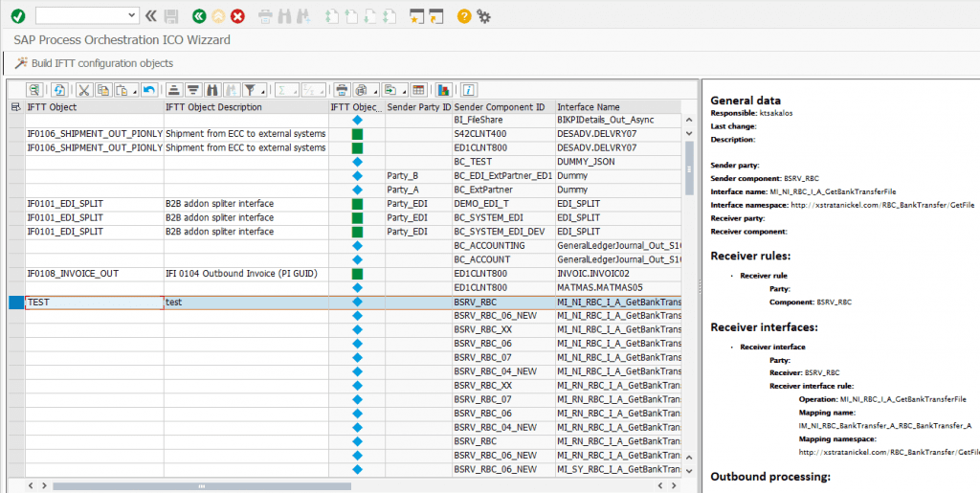This screenshot has width=980, height=493.
Task: Click the Sort Descending icon
Action: coord(193,90)
